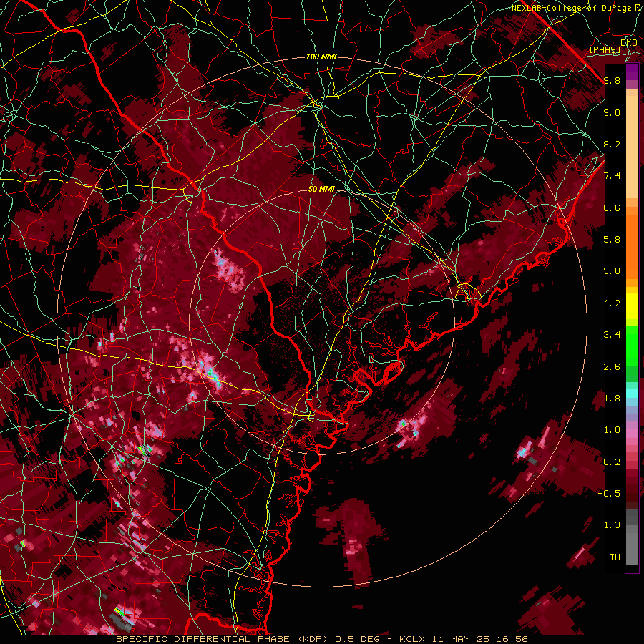
Task: Click the -1.3 value on the color scale
Action: pos(609,525)
